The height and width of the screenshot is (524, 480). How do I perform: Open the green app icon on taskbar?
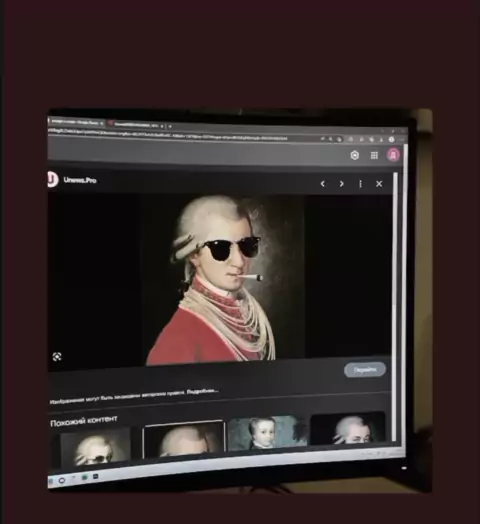84,478
